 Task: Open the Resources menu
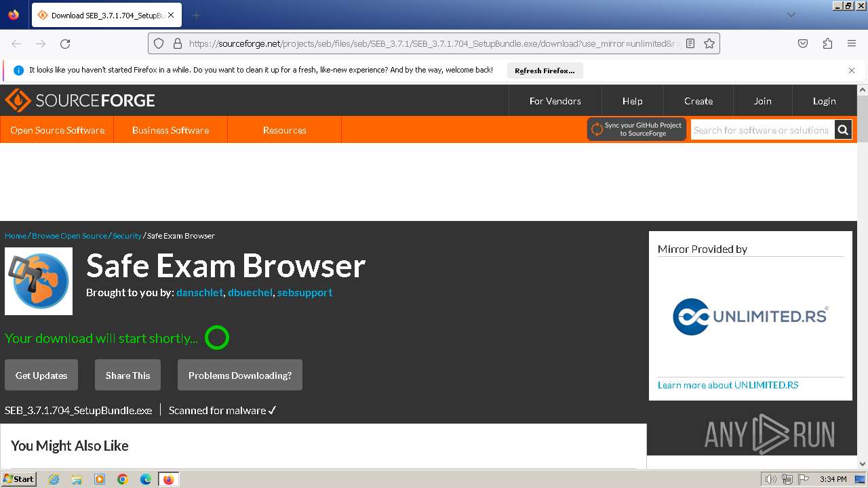[x=284, y=130]
